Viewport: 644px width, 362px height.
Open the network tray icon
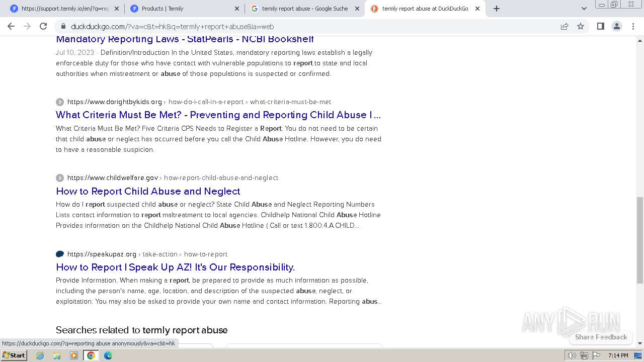tap(584, 355)
